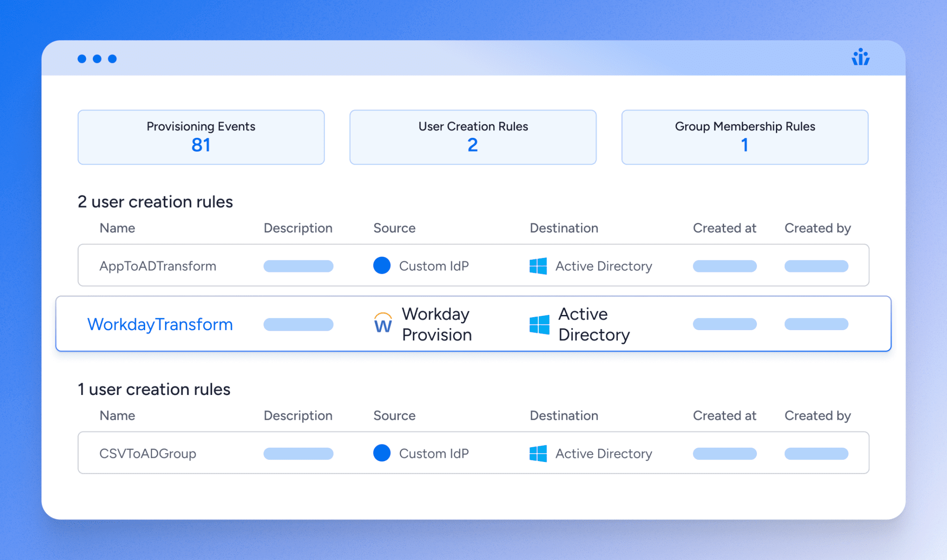Click the Workday Provision W logo icon
The image size is (947, 560).
pyautogui.click(x=383, y=323)
